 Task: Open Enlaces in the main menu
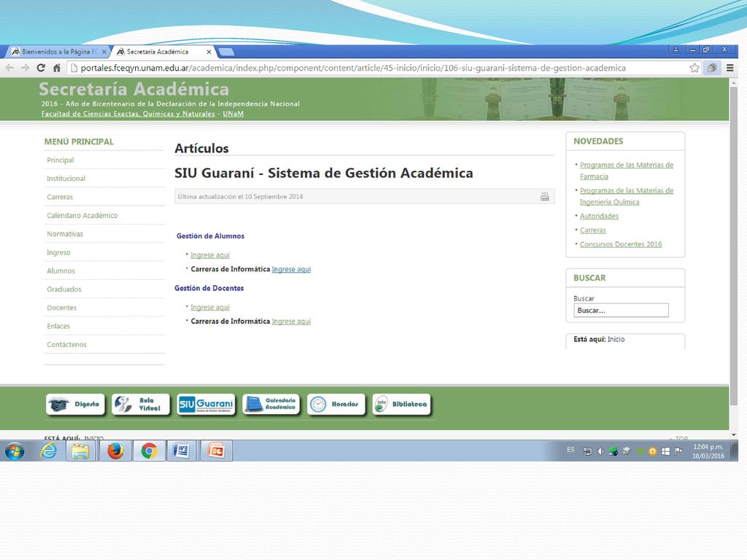pyautogui.click(x=58, y=327)
